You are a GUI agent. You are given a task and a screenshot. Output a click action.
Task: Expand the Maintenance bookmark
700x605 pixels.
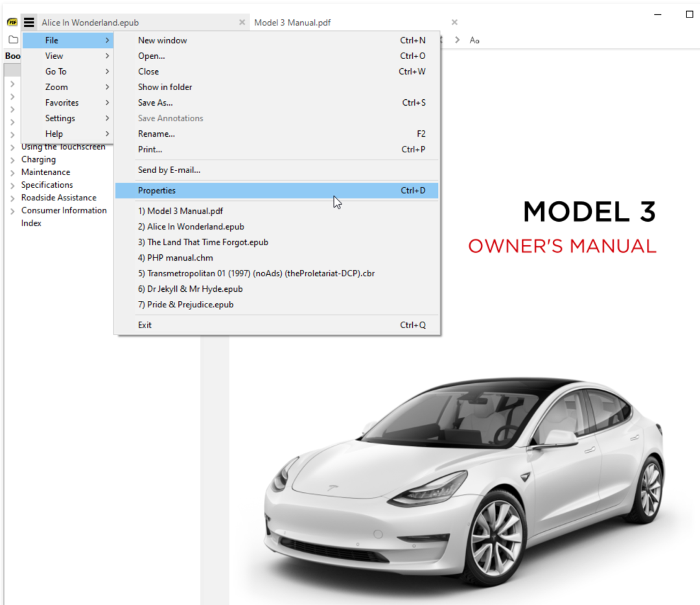click(x=12, y=172)
